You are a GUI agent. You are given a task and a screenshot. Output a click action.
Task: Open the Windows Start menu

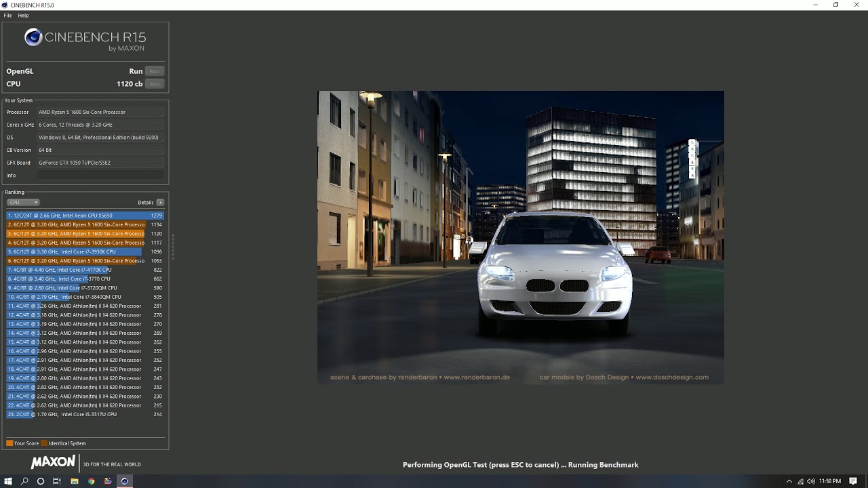(8, 481)
